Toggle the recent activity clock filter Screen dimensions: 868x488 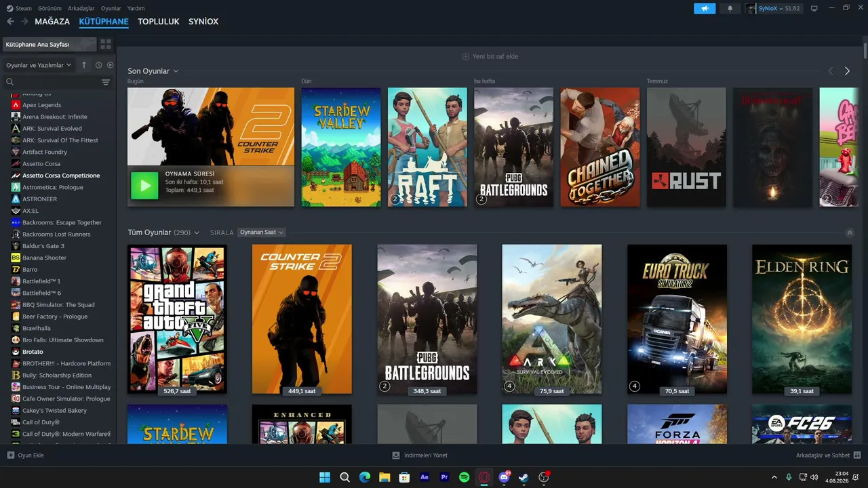(98, 65)
